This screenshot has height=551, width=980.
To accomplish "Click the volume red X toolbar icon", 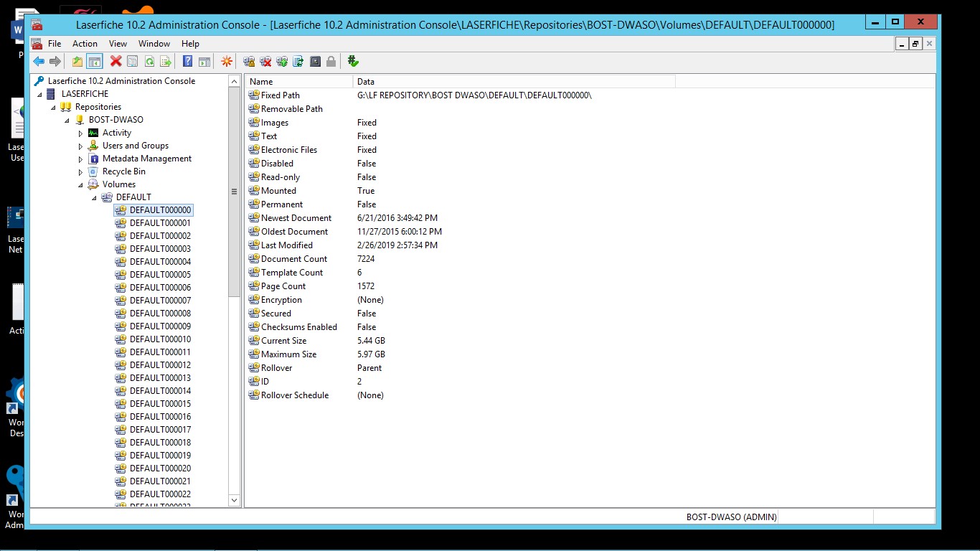I will tap(265, 62).
